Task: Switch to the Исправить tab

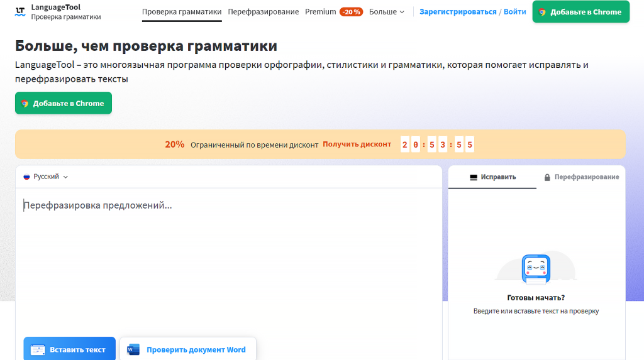Action: [x=492, y=177]
